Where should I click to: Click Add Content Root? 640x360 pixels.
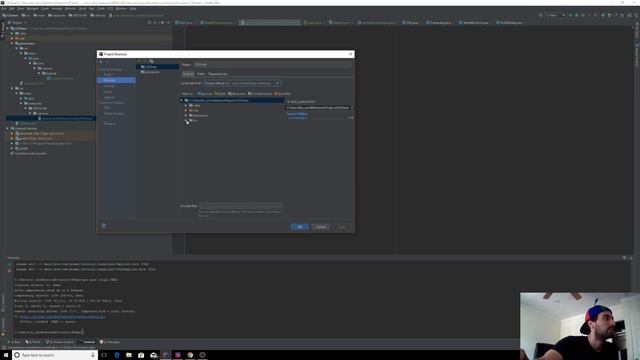click(302, 102)
